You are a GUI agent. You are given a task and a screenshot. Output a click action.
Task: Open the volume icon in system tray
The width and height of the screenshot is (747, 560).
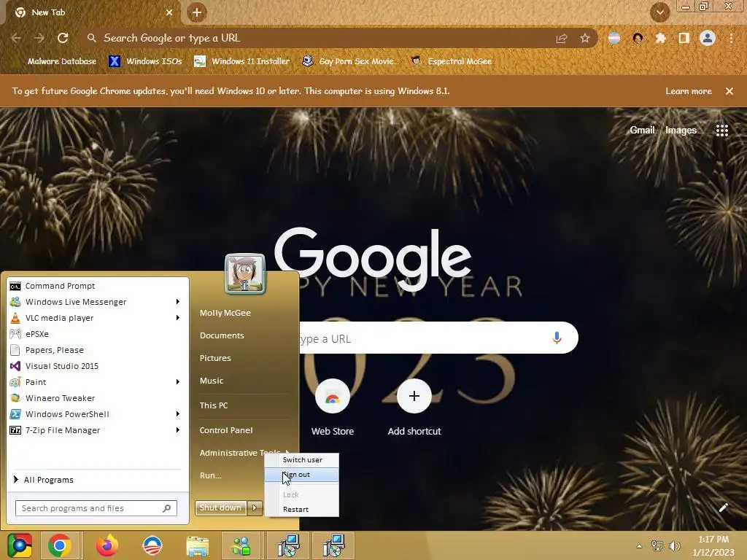(674, 546)
